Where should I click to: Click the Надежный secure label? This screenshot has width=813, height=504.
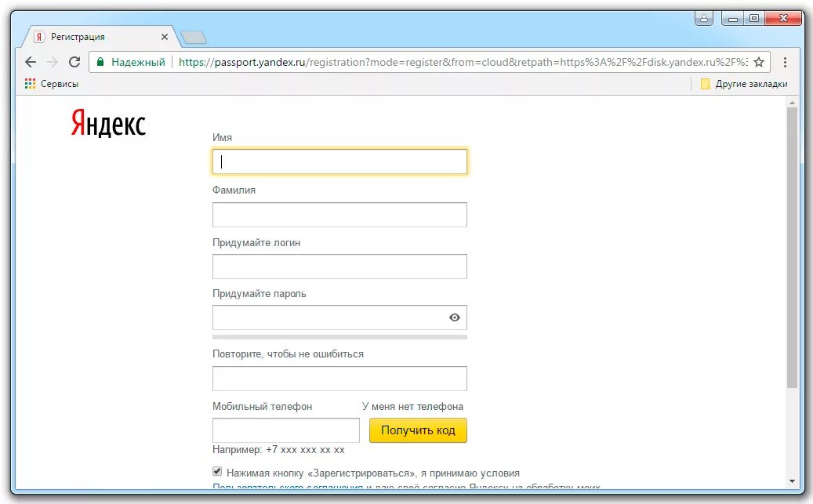[138, 62]
